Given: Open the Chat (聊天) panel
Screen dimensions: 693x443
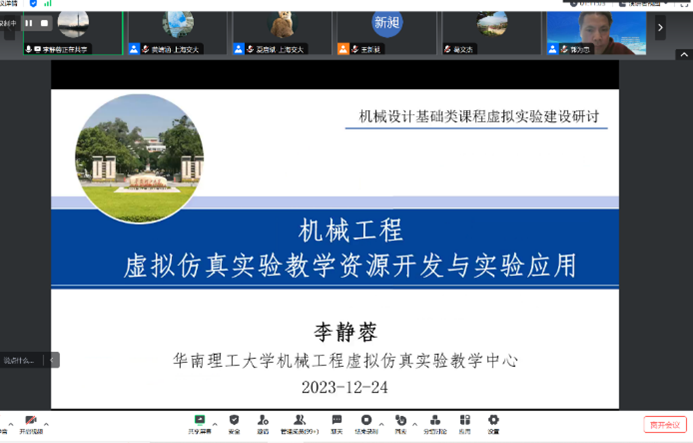Looking at the screenshot, I should pyautogui.click(x=336, y=422).
